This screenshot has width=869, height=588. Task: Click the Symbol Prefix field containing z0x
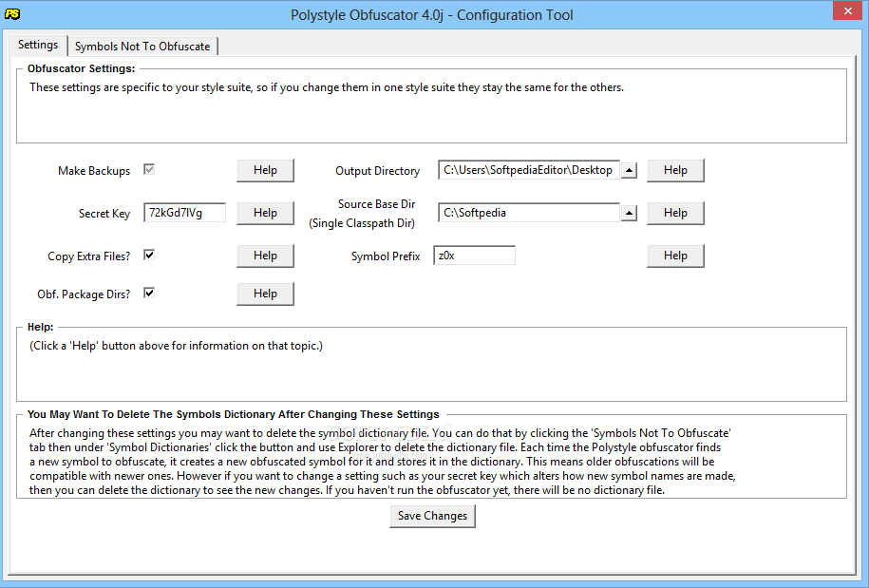475,256
